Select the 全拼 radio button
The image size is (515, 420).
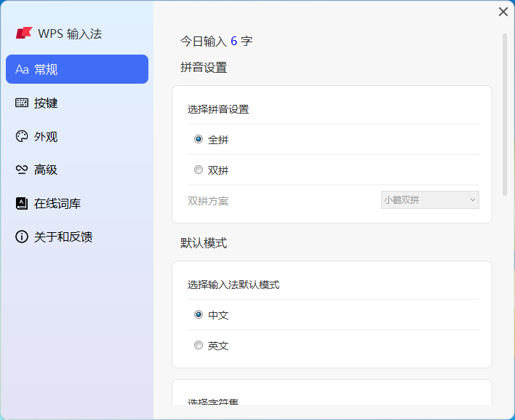[x=199, y=139]
